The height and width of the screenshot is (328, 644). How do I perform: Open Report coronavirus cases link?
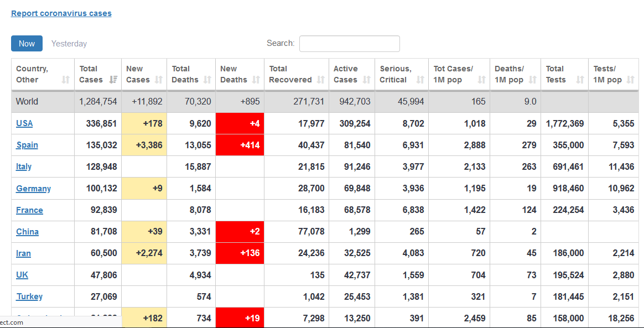pos(61,13)
